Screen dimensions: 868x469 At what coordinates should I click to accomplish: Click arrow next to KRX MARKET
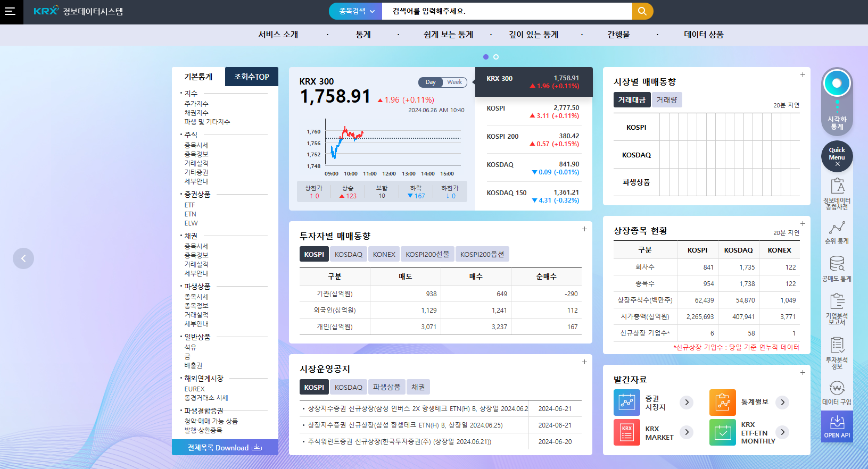coord(687,432)
